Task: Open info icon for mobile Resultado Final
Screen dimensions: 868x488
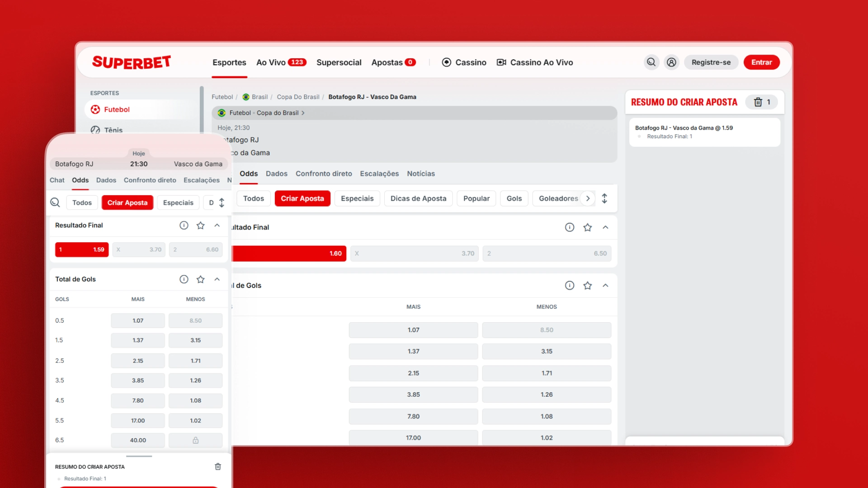Action: [x=184, y=225]
